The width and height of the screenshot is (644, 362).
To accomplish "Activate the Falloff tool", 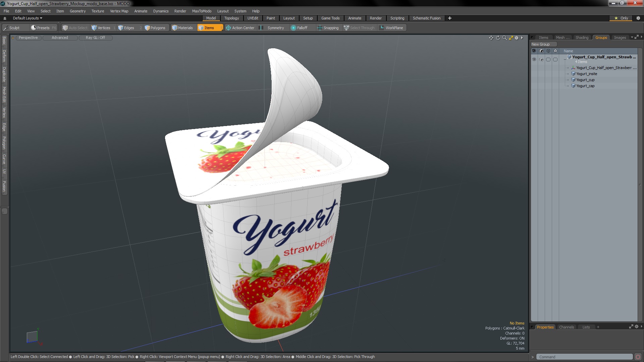I will point(299,28).
